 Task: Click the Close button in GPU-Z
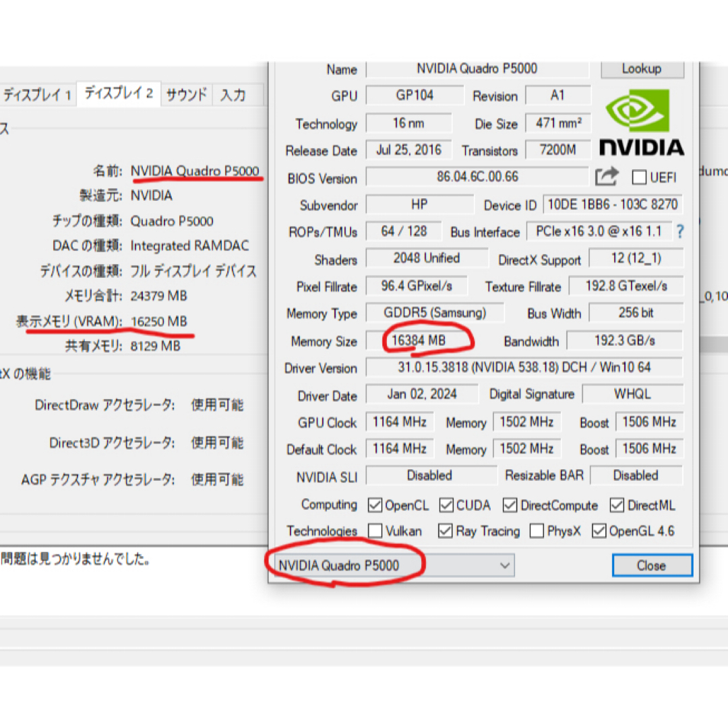[653, 565]
